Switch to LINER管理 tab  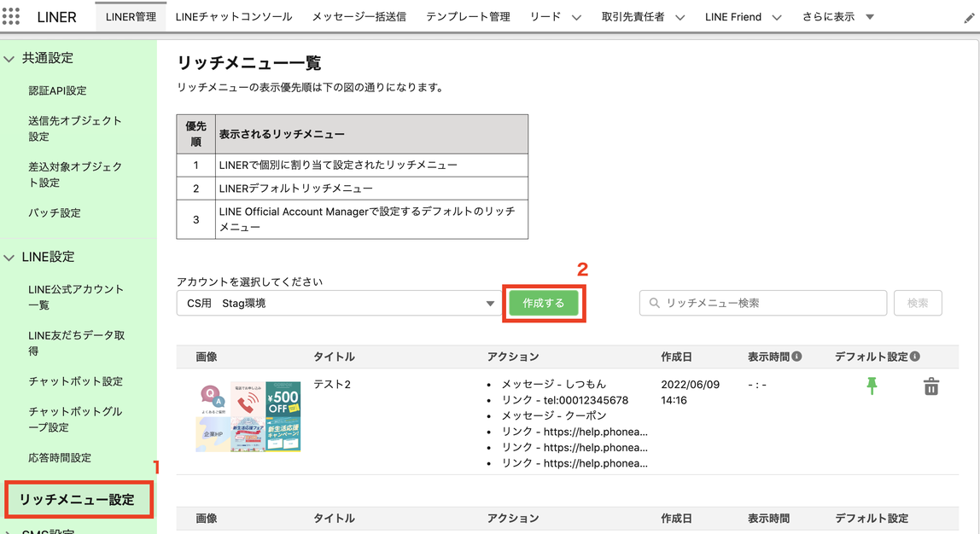(x=131, y=17)
